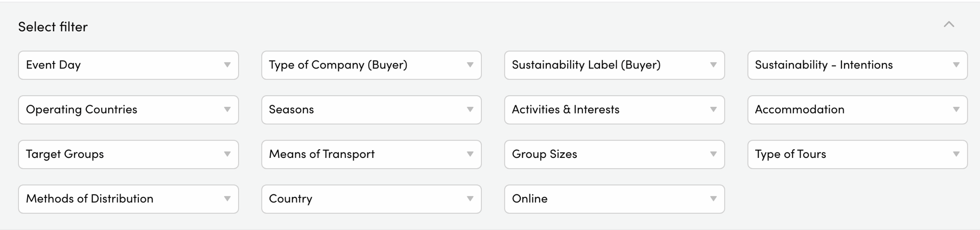This screenshot has height=230, width=980.
Task: Open the Activities & Interests dropdown
Action: pyautogui.click(x=614, y=109)
